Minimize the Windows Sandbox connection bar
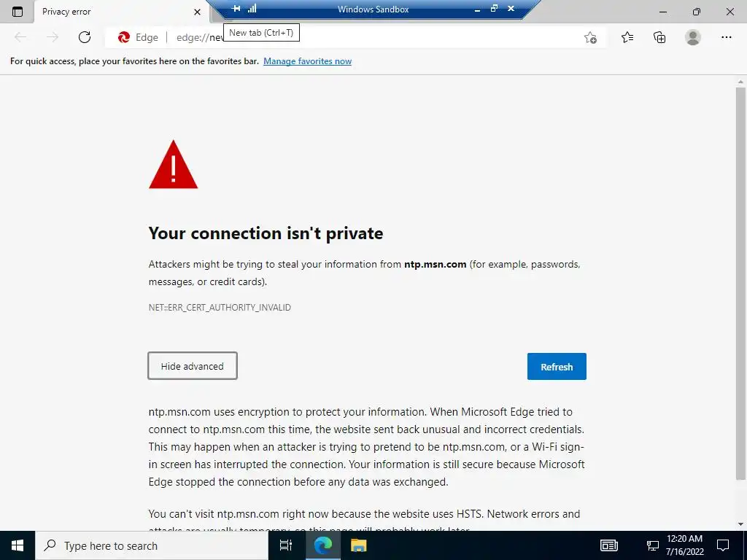Viewport: 747px width, 560px height. click(x=477, y=9)
